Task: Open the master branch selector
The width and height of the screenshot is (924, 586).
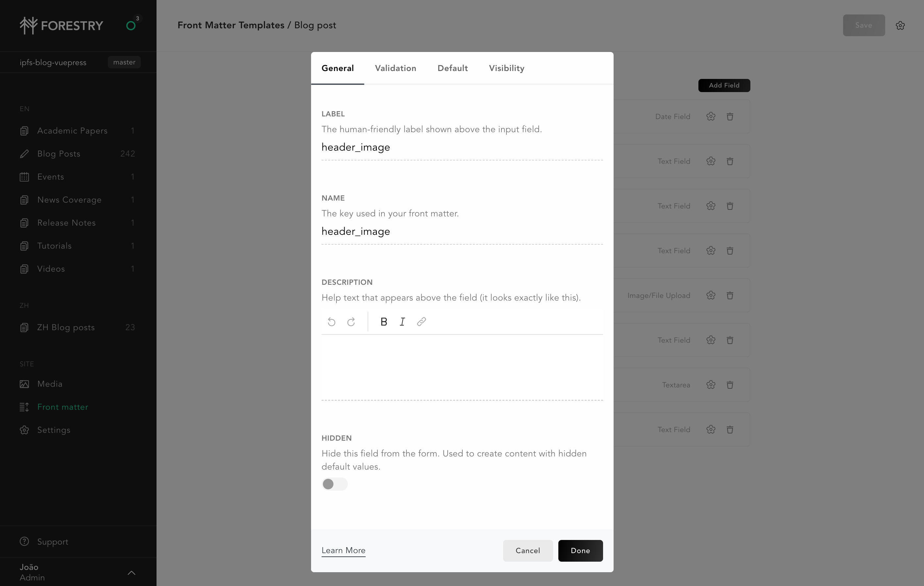Action: click(x=124, y=62)
